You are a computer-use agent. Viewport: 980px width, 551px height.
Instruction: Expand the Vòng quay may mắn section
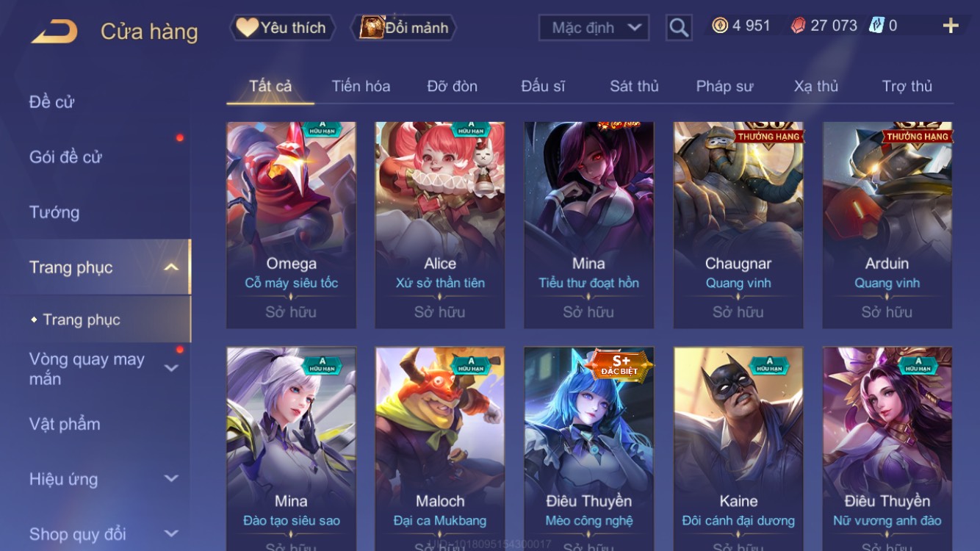click(171, 368)
